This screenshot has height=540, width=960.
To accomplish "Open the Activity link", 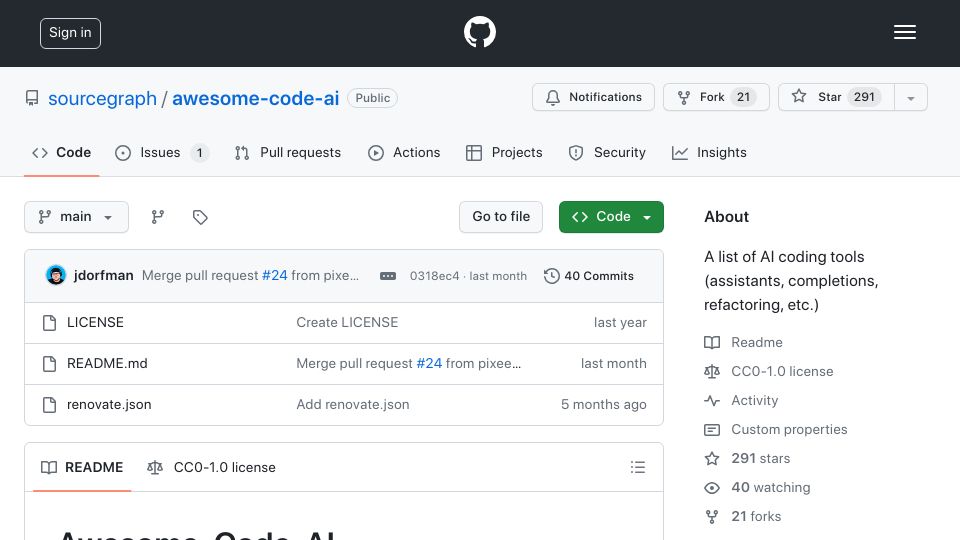I will tap(741, 400).
